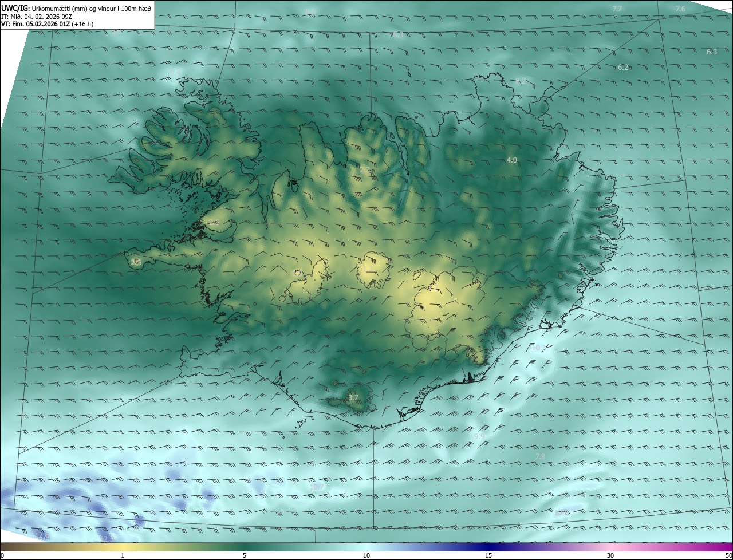Click the colorbar tick label 0
The image size is (733, 560).
2,556
